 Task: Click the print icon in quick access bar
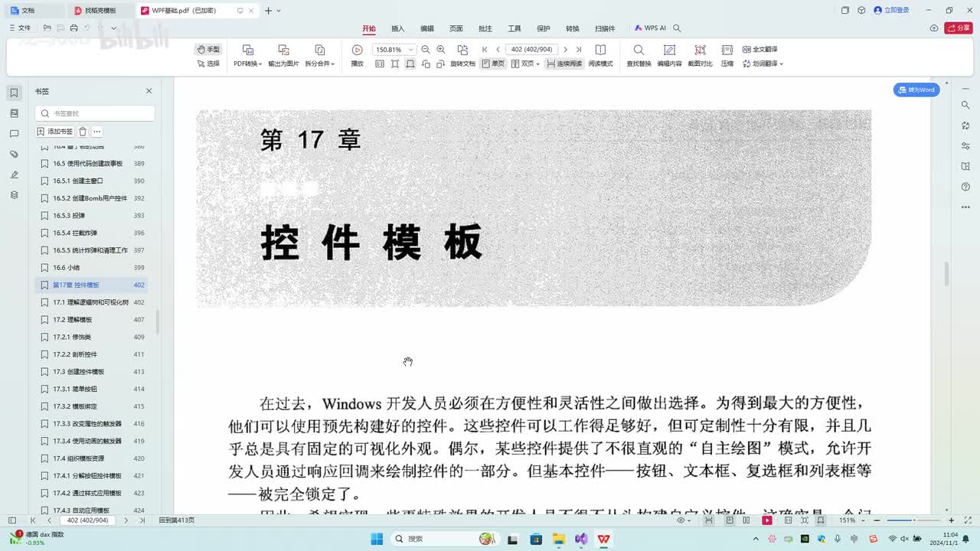[x=73, y=28]
